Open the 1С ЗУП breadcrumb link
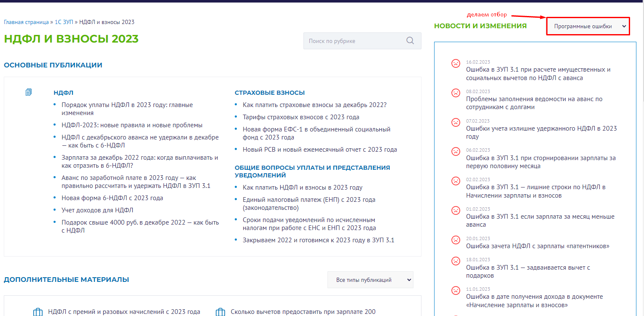 64,22
